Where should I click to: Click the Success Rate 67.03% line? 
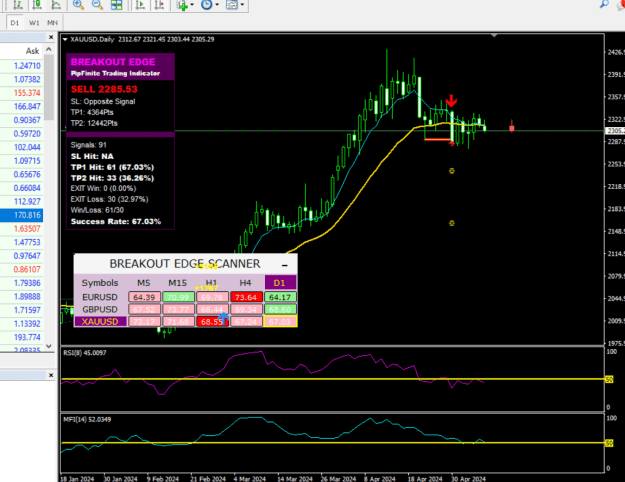(x=116, y=222)
